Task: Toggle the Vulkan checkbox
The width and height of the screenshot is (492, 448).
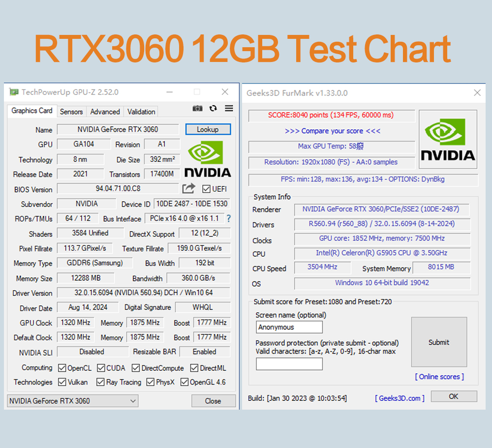Action: [62, 382]
